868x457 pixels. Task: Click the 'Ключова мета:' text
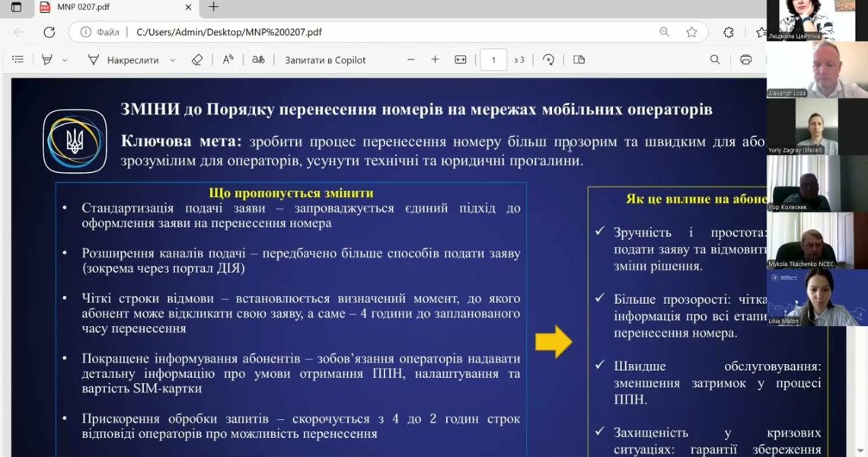tap(181, 141)
